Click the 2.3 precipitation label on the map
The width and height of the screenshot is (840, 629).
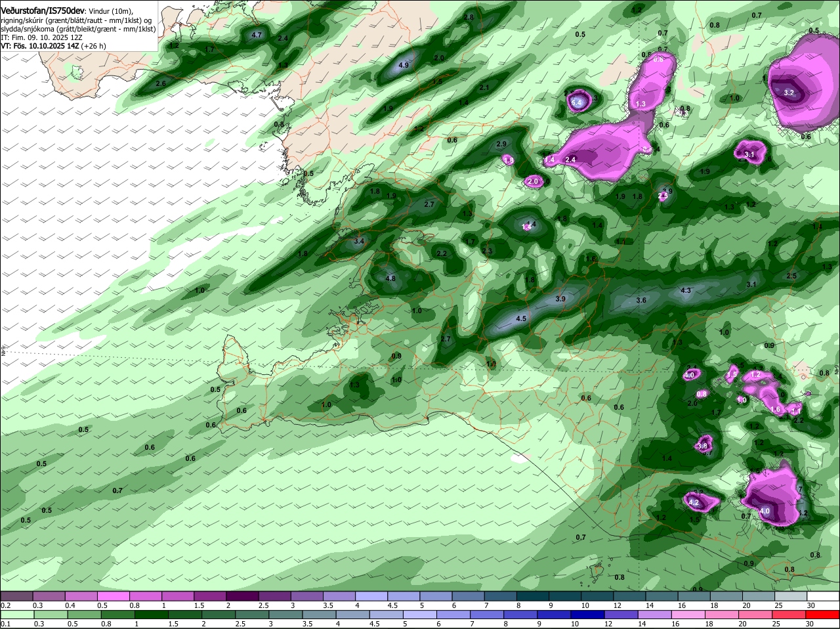487,251
